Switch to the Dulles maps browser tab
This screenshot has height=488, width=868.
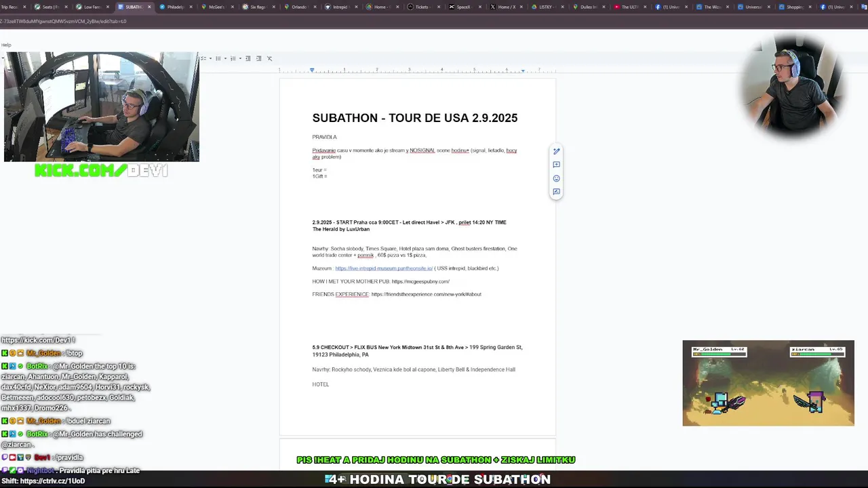point(589,7)
